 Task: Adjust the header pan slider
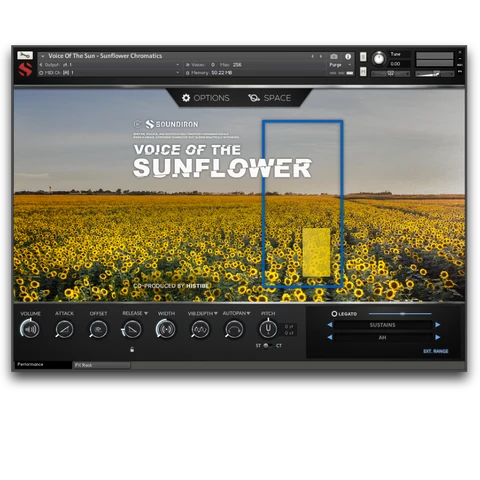[x=390, y=73]
